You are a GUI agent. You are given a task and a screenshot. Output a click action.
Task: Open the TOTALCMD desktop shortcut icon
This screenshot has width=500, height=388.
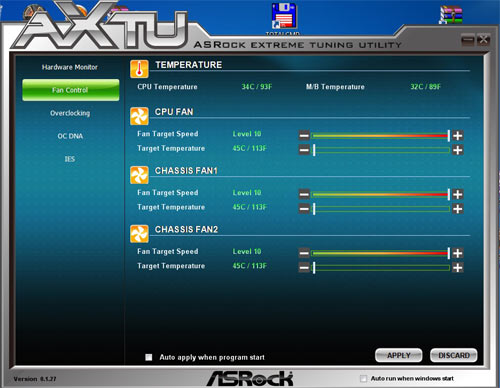pos(284,16)
